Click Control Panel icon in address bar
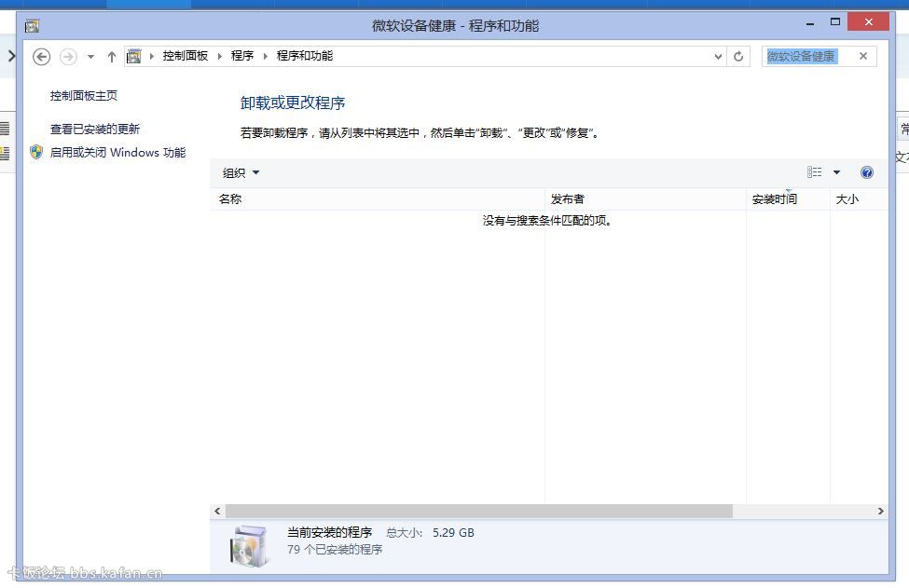This screenshot has height=588, width=909. pos(134,56)
